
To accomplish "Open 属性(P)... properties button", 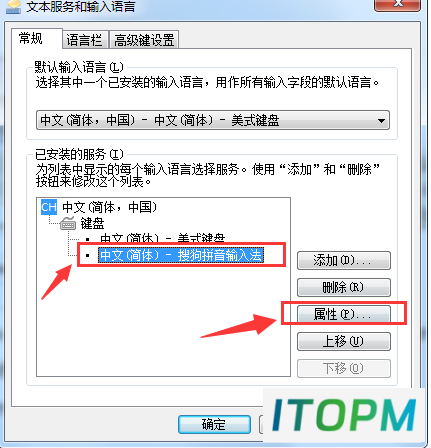I will pos(344,314).
